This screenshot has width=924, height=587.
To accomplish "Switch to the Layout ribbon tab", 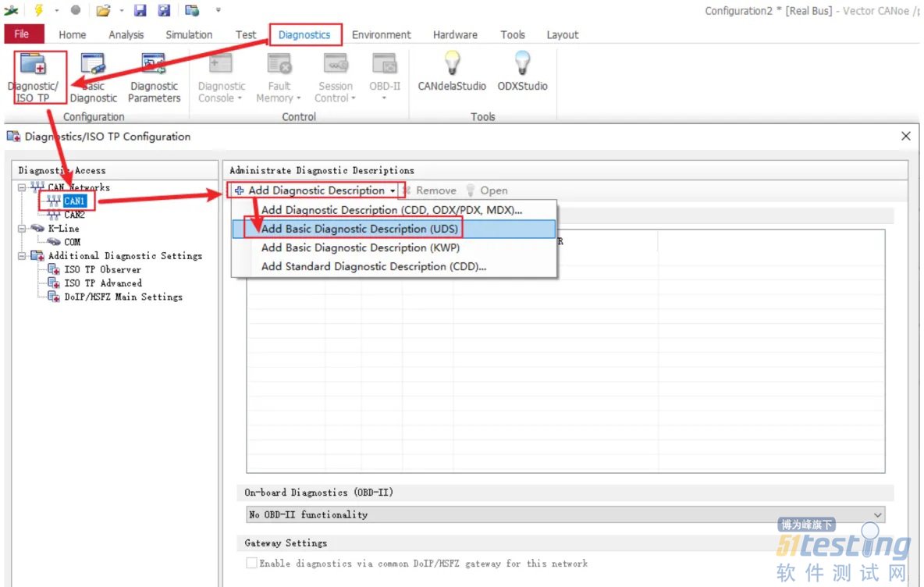I will coord(563,35).
